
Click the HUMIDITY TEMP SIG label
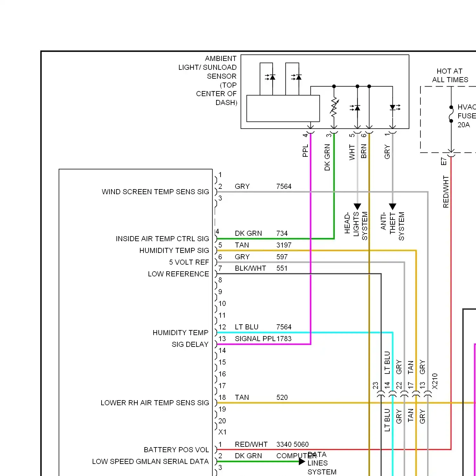174,250
